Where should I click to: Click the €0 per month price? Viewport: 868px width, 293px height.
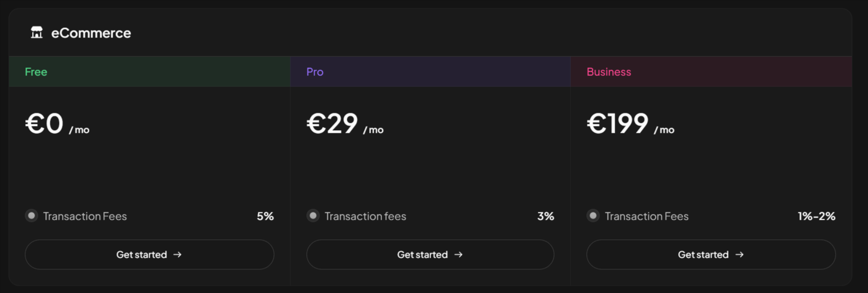[57, 124]
